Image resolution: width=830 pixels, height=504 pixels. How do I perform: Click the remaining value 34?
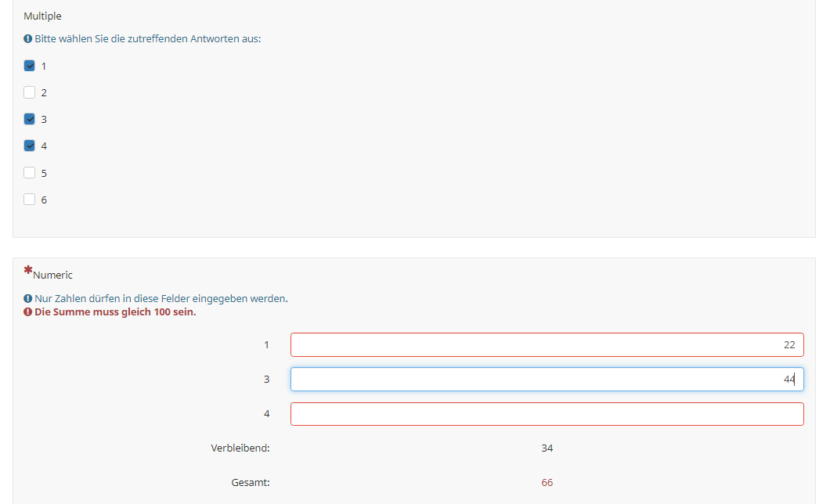coord(547,448)
